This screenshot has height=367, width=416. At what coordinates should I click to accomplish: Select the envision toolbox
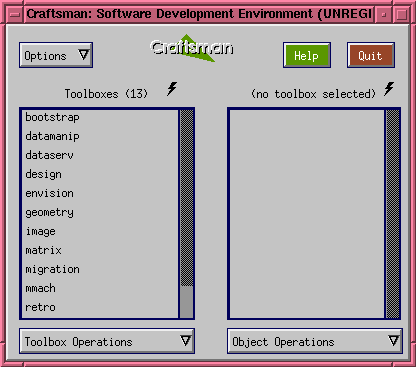[x=100, y=193]
